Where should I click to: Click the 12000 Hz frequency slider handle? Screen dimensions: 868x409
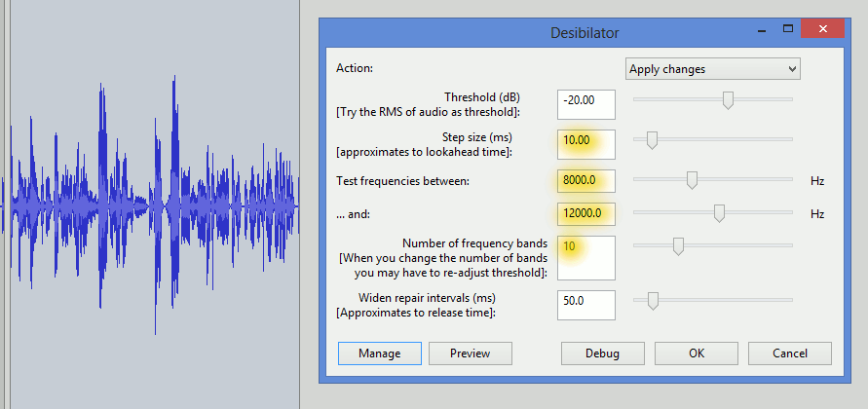coord(719,213)
